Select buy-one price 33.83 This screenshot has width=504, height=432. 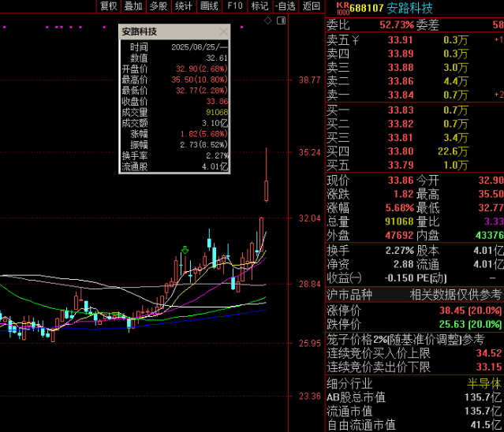pos(400,110)
